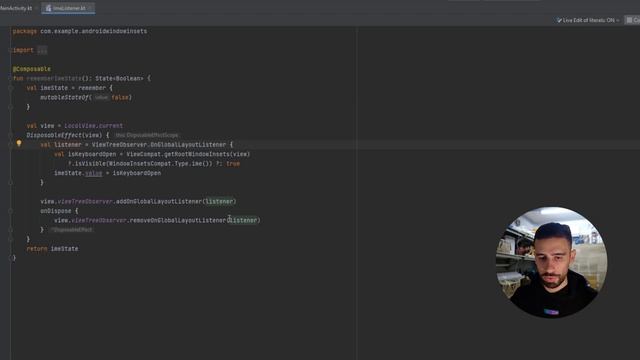Click return imeState statement
The height and width of the screenshot is (360, 640).
(52, 249)
